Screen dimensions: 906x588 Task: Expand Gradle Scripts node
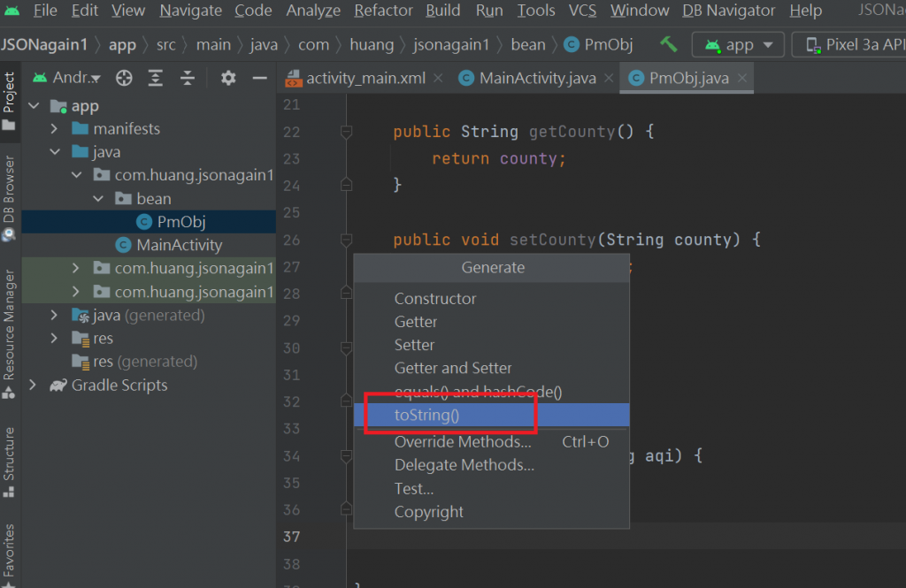(33, 385)
